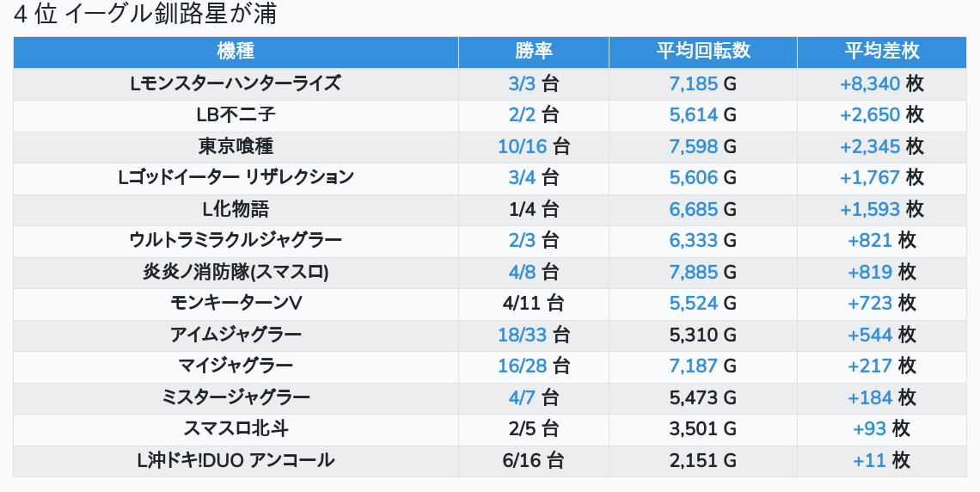Click the 18/33 アイムジャグラー win rate
This screenshot has width=980, height=492.
coord(522,335)
